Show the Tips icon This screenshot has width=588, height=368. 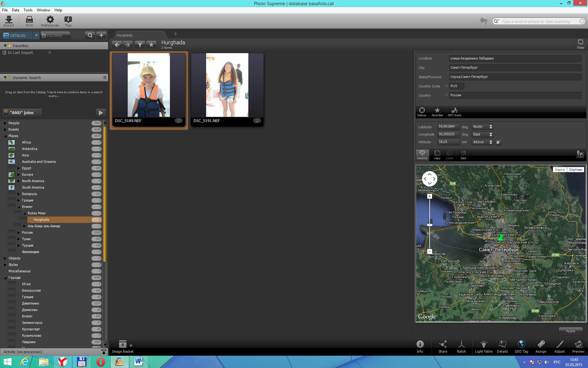[x=68, y=21]
